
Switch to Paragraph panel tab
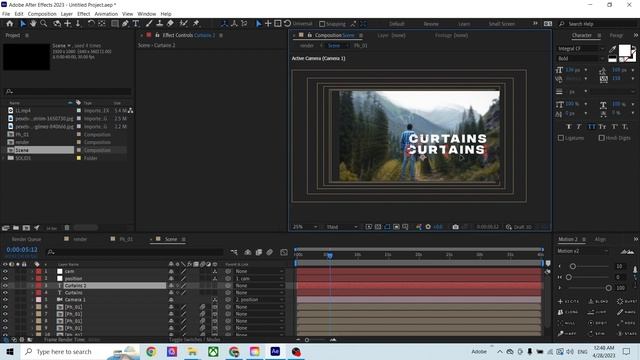[616, 36]
